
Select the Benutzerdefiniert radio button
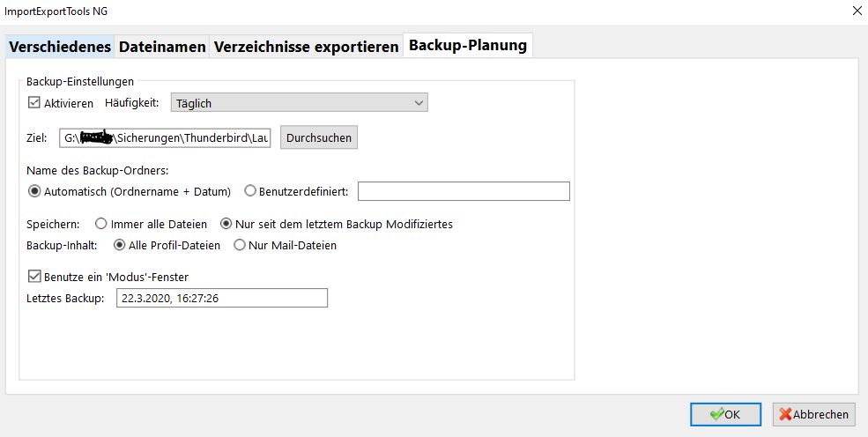[250, 191]
